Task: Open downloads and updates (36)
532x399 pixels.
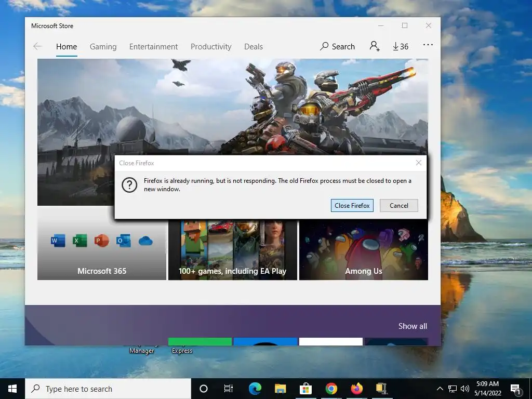Action: click(401, 46)
